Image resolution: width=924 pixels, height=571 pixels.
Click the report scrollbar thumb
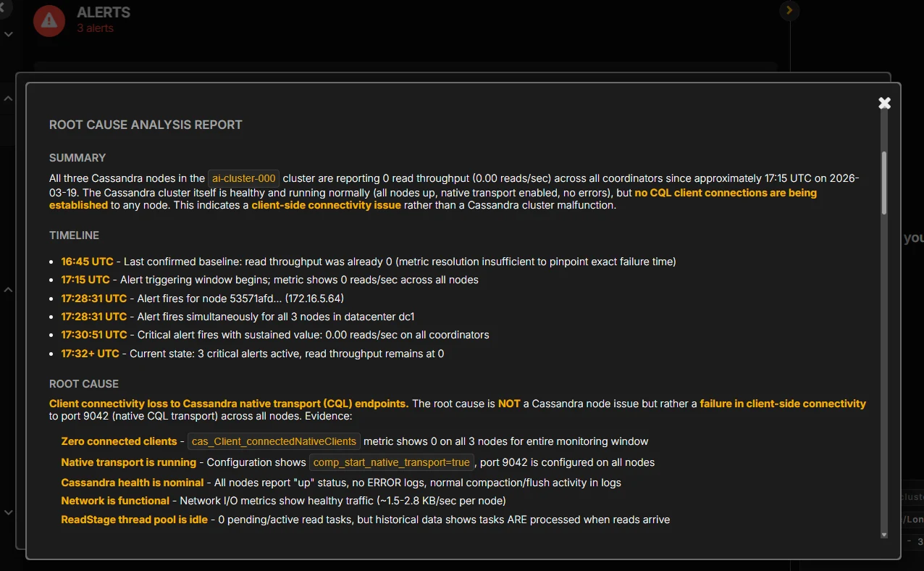(884, 181)
